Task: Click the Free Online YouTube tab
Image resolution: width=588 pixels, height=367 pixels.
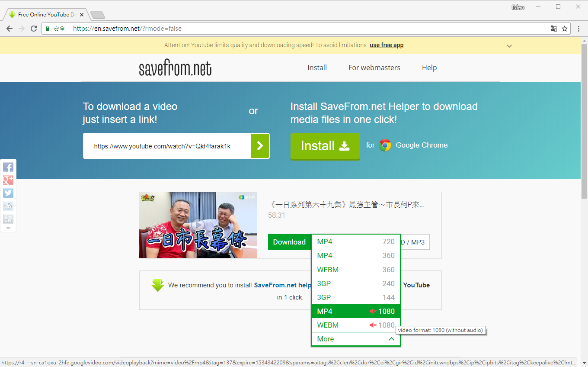Action: click(45, 15)
